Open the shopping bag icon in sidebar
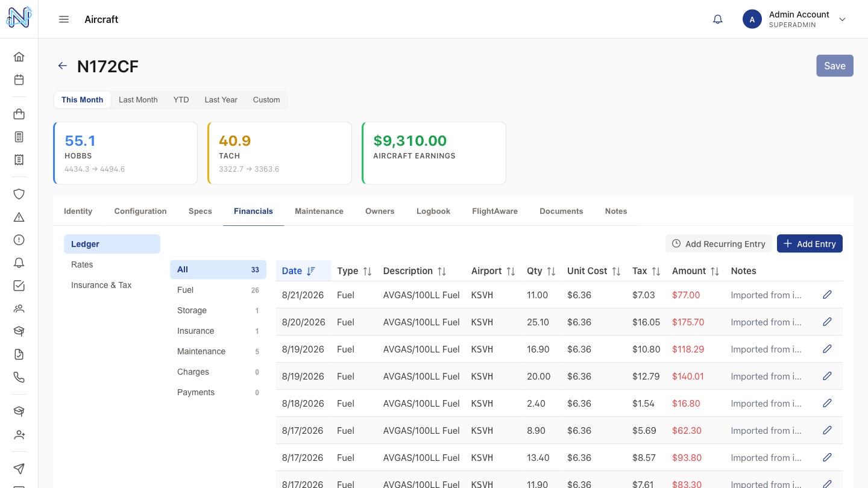 pos(19,114)
